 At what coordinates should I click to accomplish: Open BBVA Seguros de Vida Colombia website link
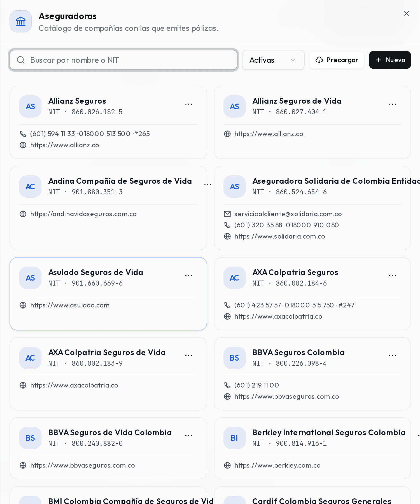coord(83,465)
